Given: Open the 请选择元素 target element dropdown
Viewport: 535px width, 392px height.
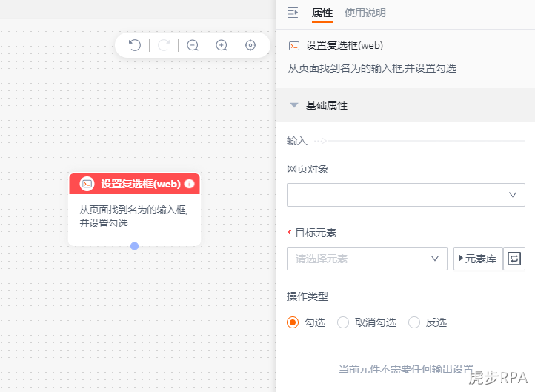Looking at the screenshot, I should 367,259.
